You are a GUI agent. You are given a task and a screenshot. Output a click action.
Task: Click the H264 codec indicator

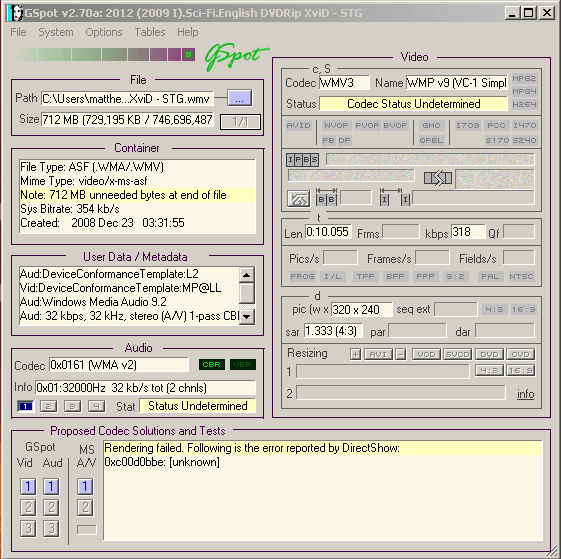click(x=524, y=104)
